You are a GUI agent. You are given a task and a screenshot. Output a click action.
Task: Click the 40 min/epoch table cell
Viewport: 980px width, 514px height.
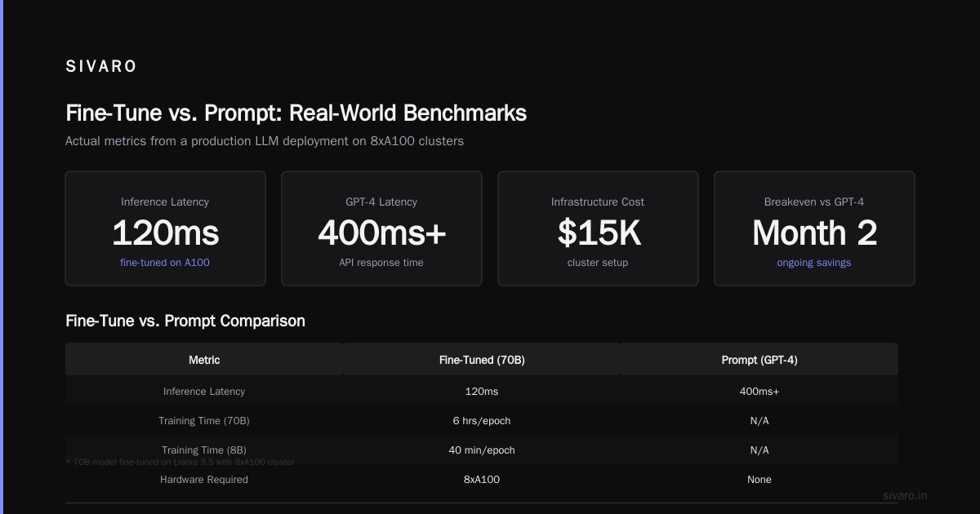[482, 450]
